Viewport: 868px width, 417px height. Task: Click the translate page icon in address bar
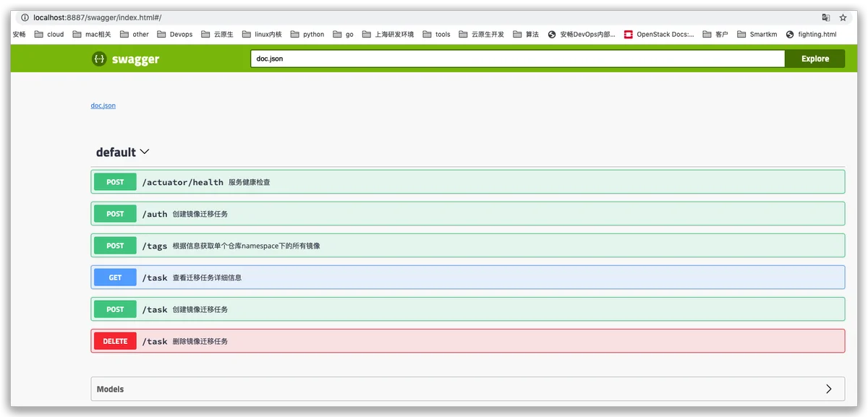tap(825, 17)
